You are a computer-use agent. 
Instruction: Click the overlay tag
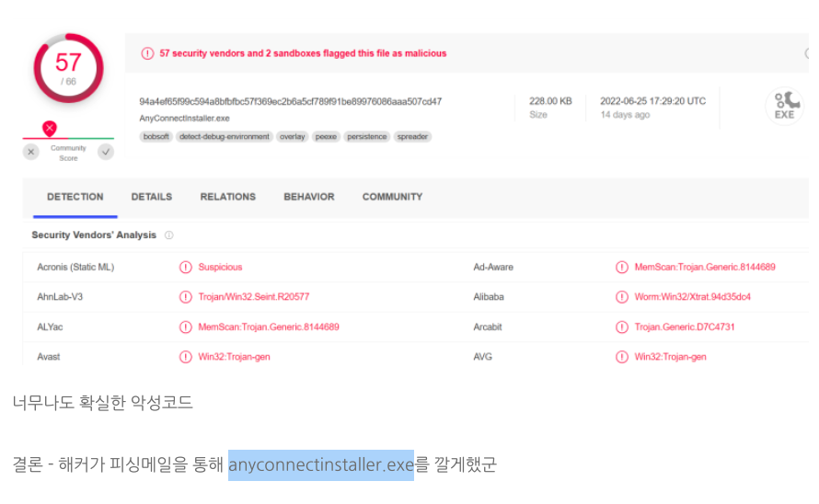click(x=292, y=137)
